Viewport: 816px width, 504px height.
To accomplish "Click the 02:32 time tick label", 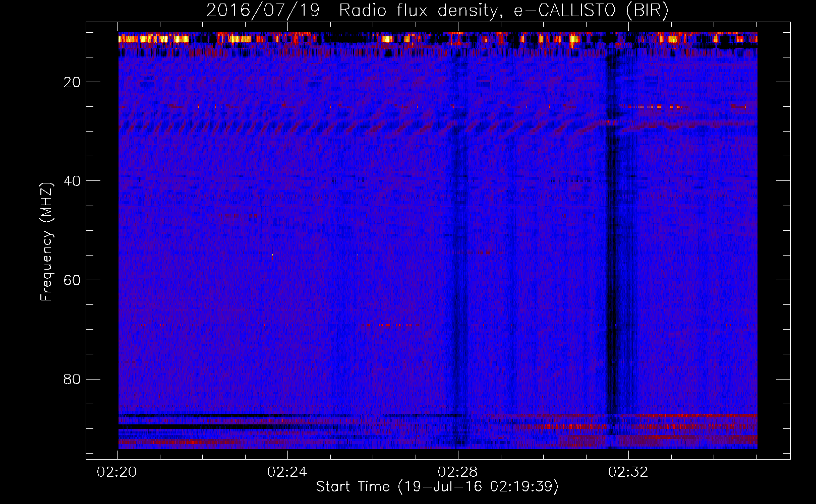I will [x=628, y=472].
